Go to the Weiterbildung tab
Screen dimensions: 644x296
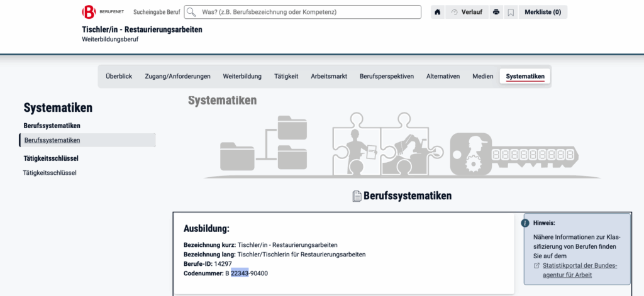(x=242, y=76)
